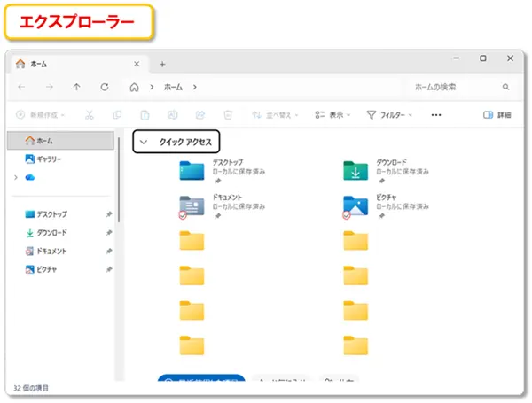Go up one folder level
This screenshot has height=403, width=532.
click(x=76, y=87)
